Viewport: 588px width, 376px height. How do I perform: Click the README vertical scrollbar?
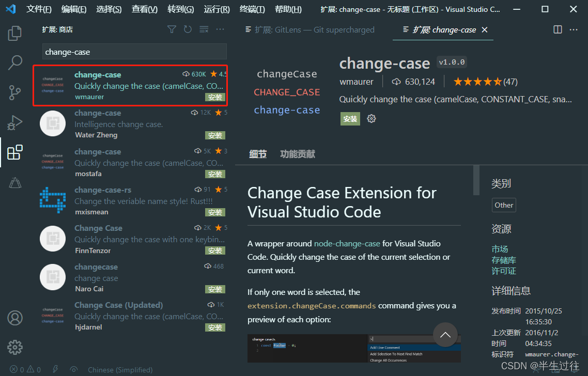point(476,180)
